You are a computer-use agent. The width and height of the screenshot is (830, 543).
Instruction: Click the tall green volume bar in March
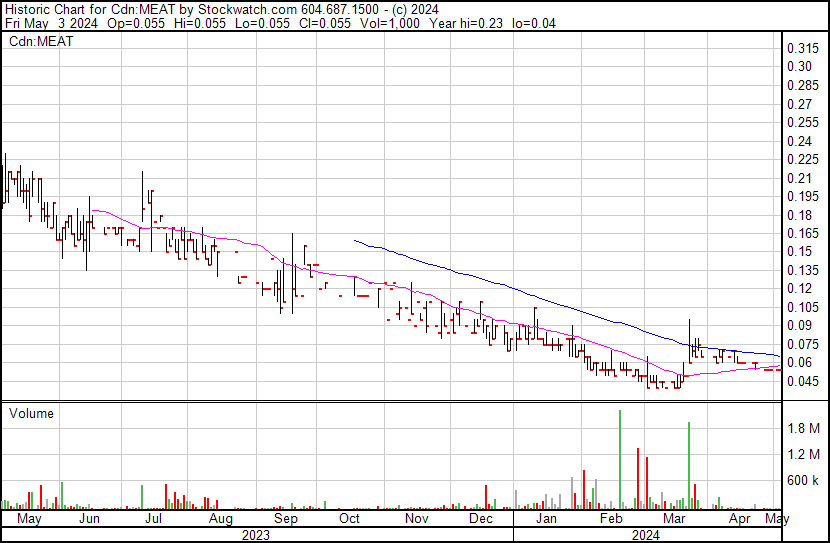coord(689,465)
